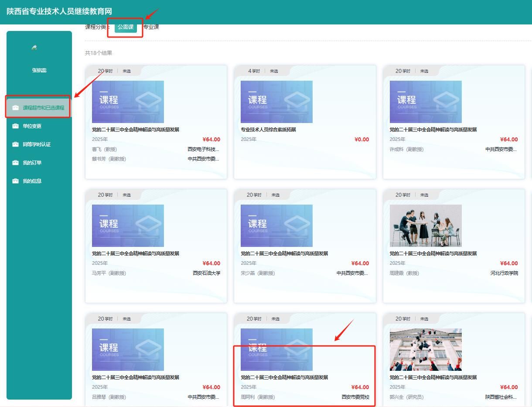Select the 公需课 category tab
This screenshot has width=532, height=407.
tap(126, 27)
